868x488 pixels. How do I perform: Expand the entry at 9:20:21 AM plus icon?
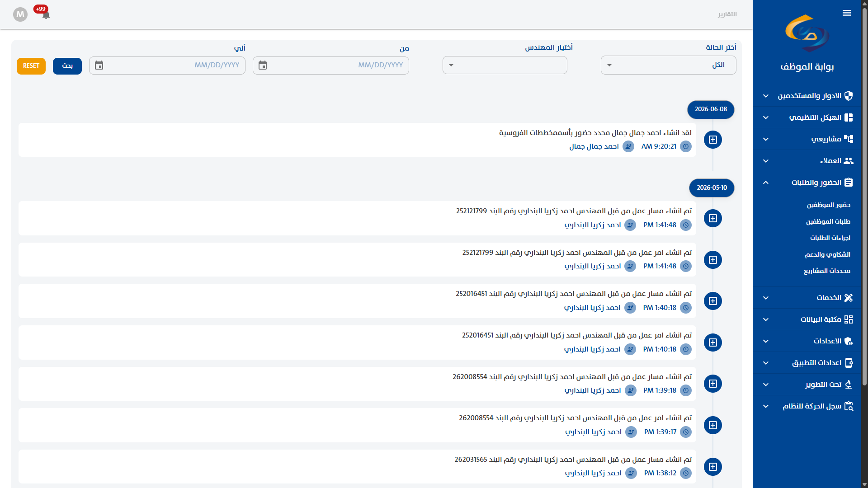pyautogui.click(x=713, y=140)
